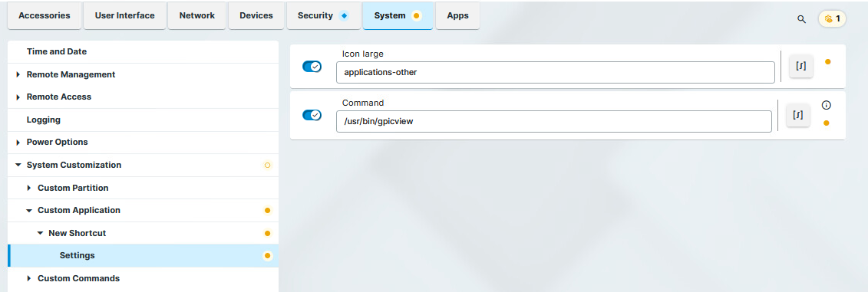Click the orange changed indicator on Icon large row
This screenshot has height=292, width=868.
pyautogui.click(x=827, y=62)
